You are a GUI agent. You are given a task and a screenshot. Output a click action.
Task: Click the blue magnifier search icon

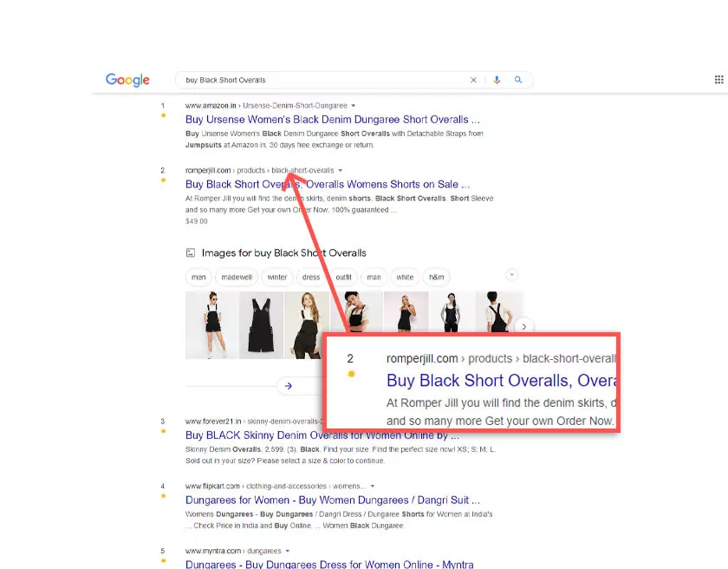[518, 80]
